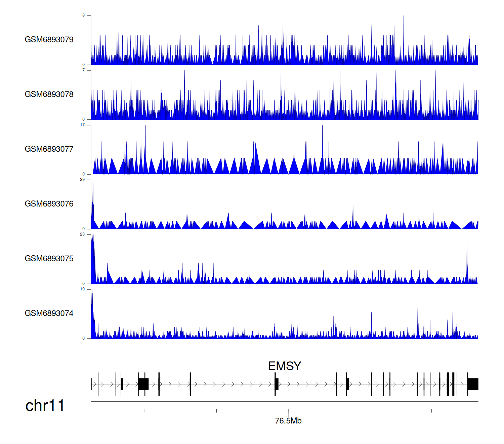Select the GSM6893078 track label

pos(49,95)
